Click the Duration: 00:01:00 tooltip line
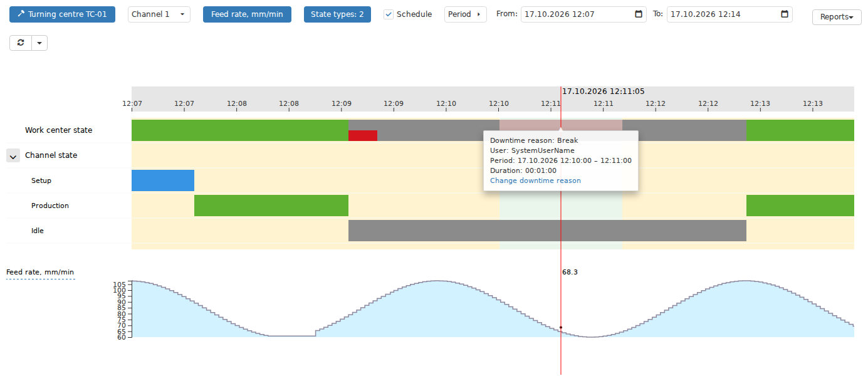Viewport: 868px width, 381px height. coord(523,170)
